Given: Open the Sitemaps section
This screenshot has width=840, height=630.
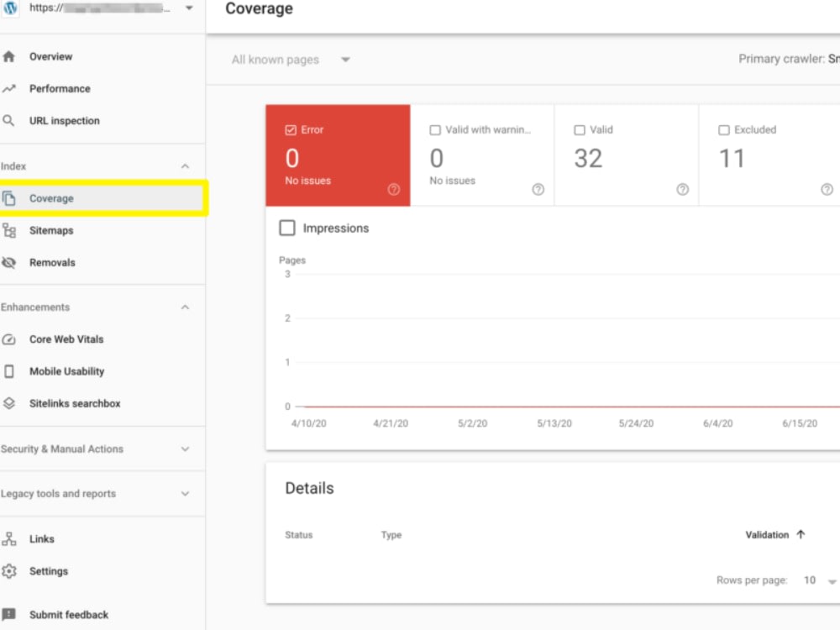Looking at the screenshot, I should [53, 230].
